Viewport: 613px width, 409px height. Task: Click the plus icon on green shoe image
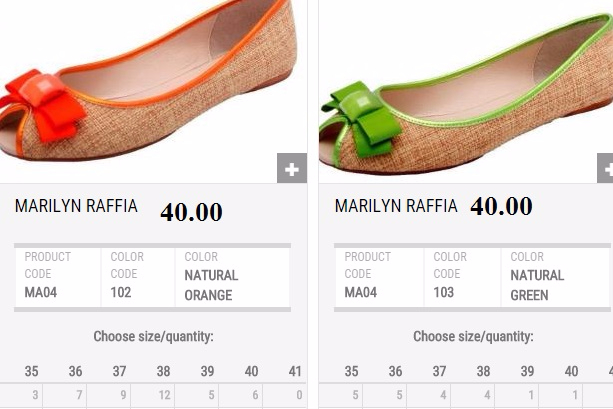tap(605, 168)
